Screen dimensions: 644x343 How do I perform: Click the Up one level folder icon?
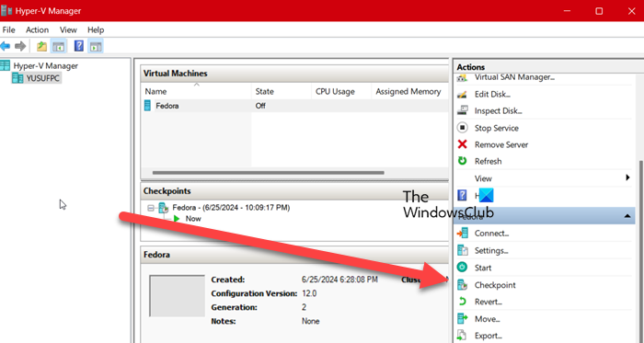coord(41,46)
